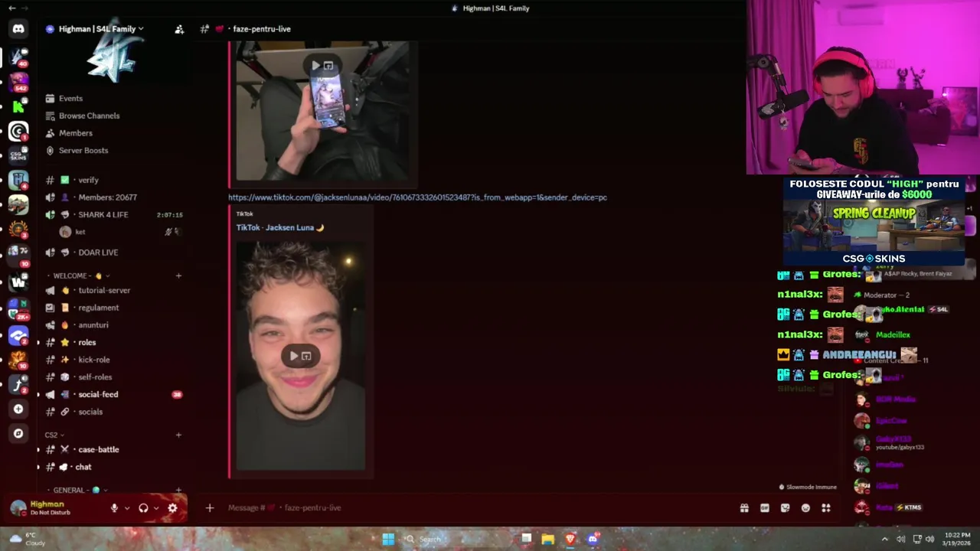Open Brave browser in taskbar
This screenshot has height=551, width=980.
click(570, 539)
